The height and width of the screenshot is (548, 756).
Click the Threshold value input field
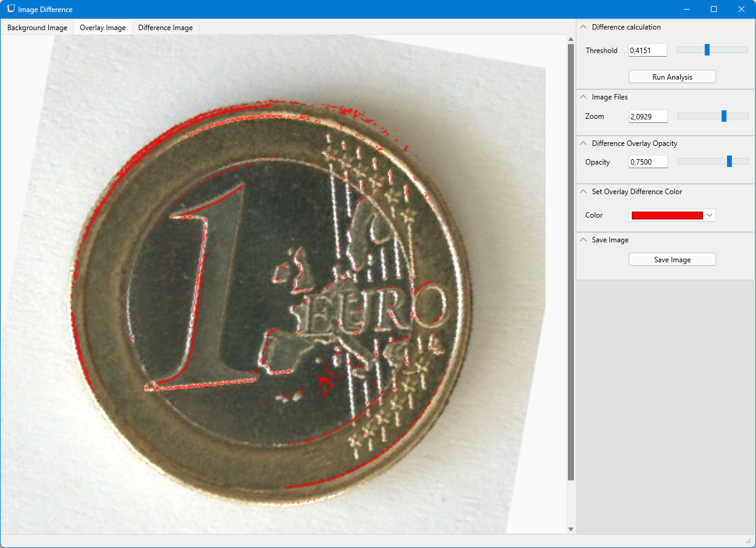[x=647, y=50]
